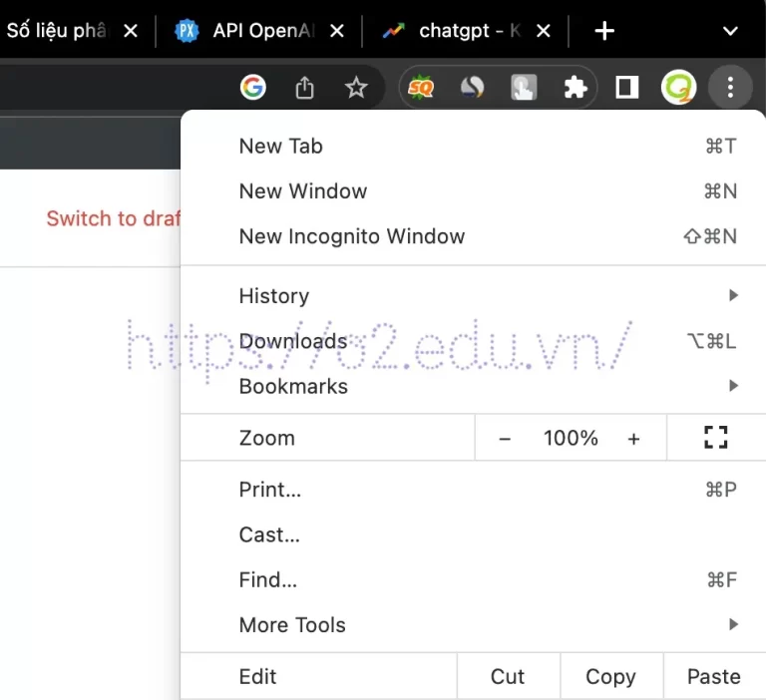766x700 pixels.
Task: Select New Window from the menu
Action: coord(473,191)
